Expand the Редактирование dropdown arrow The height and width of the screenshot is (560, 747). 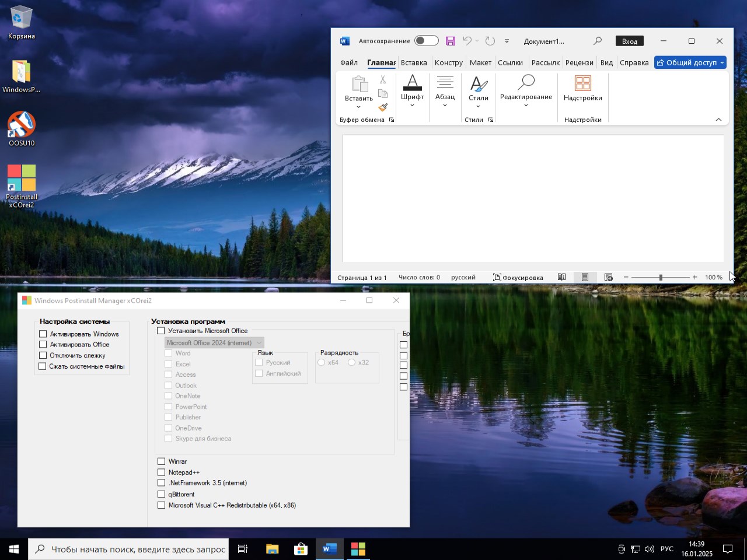(526, 105)
